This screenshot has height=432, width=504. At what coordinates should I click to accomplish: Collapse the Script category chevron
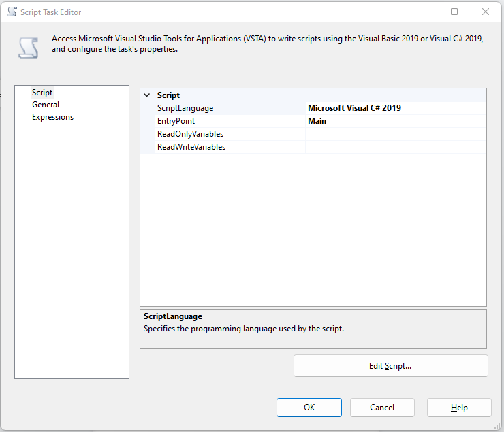pos(147,95)
